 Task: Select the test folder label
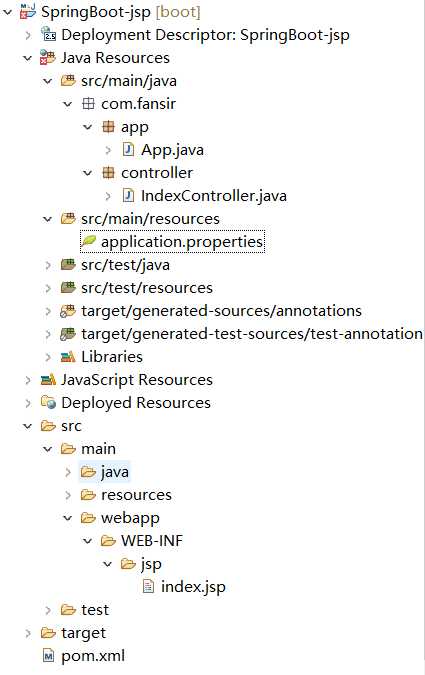pyautogui.click(x=95, y=610)
